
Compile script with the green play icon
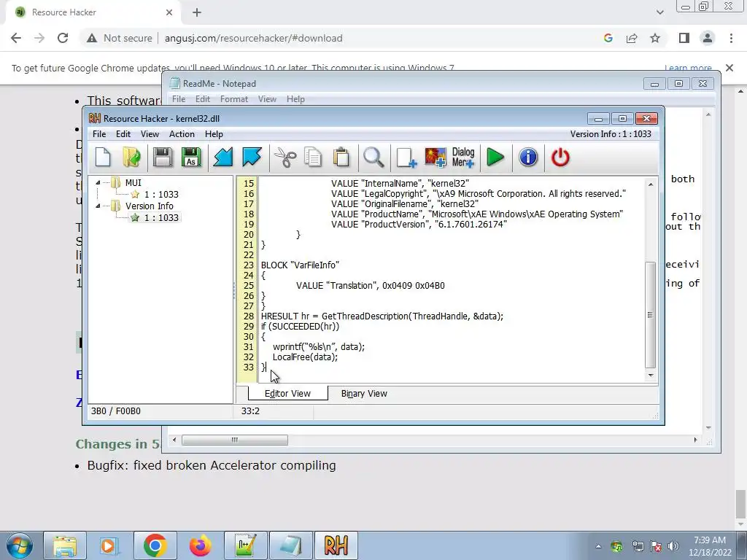tap(495, 157)
